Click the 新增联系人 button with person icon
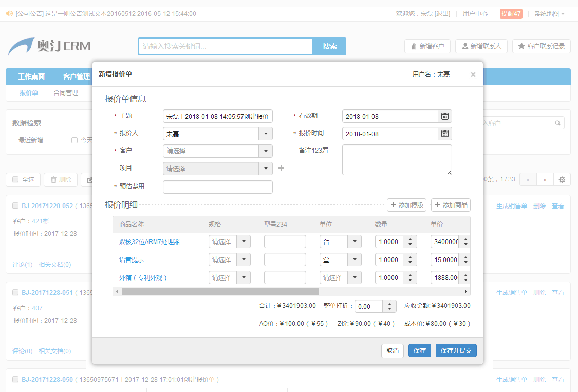Screen dimensions: 578x392 481,46
